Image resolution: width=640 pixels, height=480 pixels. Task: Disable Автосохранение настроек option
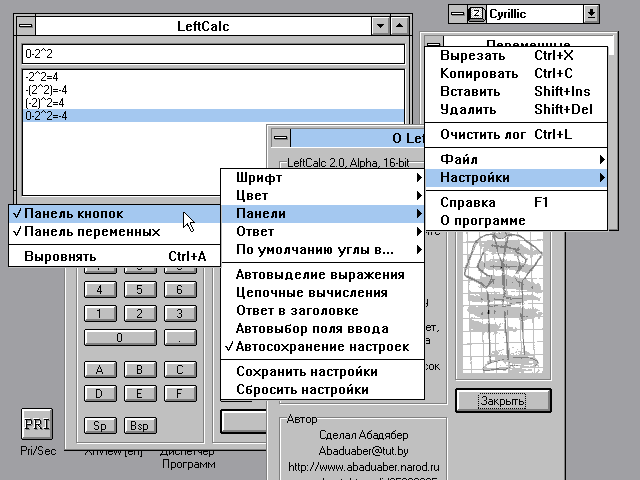coord(321,347)
